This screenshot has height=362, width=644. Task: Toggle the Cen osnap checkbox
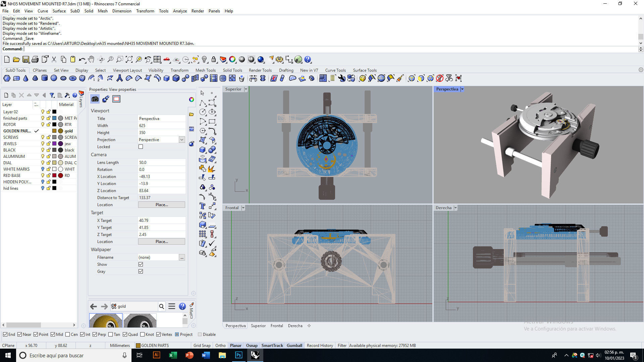[68, 335]
